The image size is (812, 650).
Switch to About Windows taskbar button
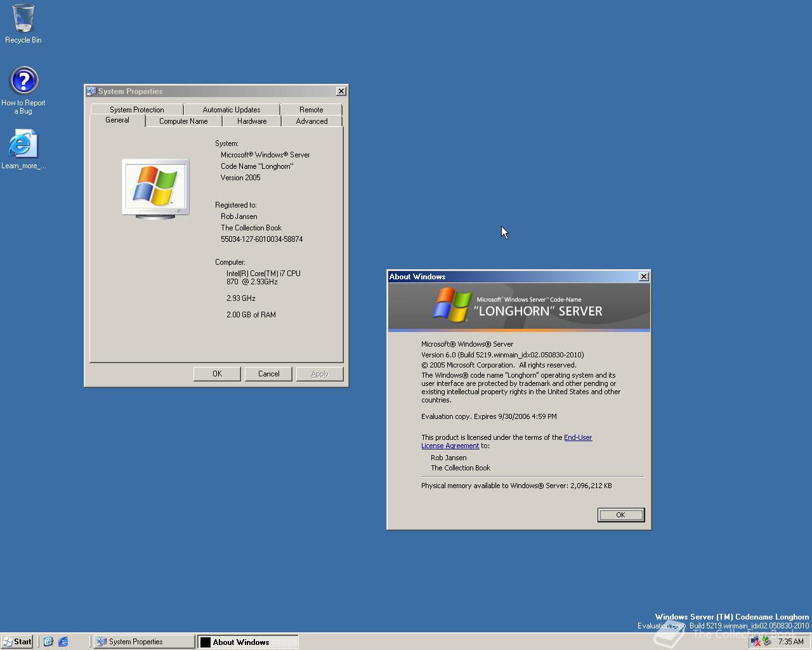(x=247, y=642)
